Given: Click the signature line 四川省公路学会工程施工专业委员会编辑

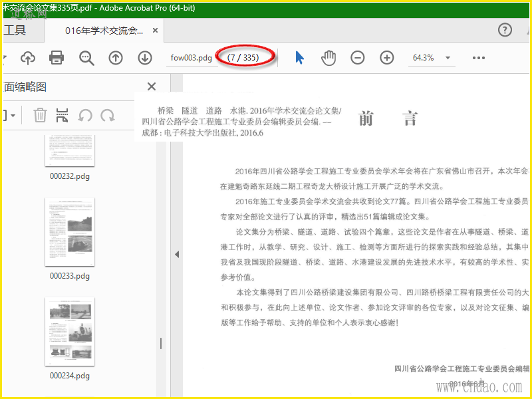Looking at the screenshot, I should point(462,369).
